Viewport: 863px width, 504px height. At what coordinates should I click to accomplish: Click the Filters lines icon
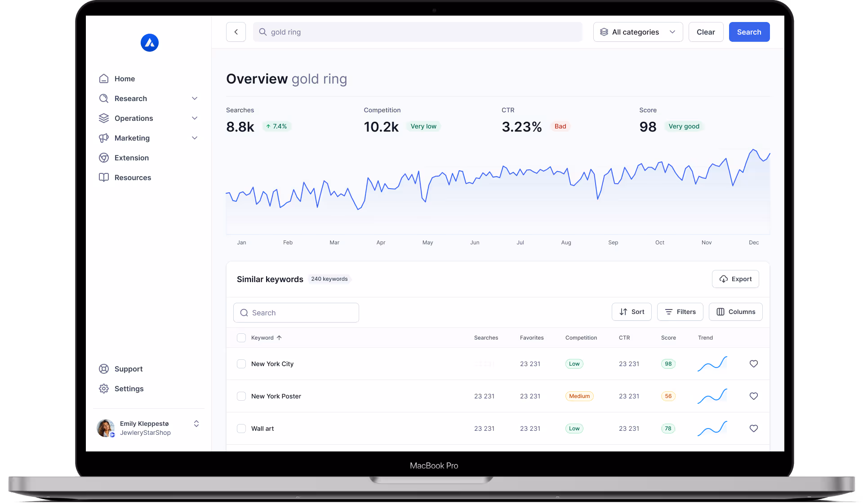(669, 312)
